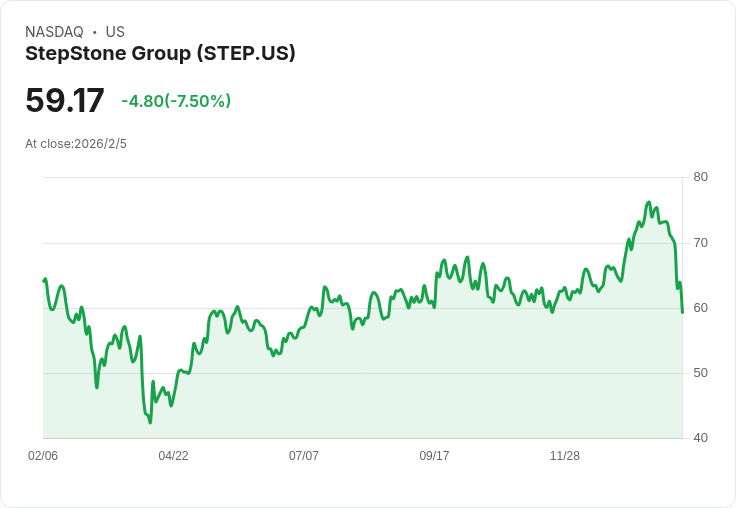Click the 04/22 date on x-axis
This screenshot has width=736, height=508.
coord(173,456)
